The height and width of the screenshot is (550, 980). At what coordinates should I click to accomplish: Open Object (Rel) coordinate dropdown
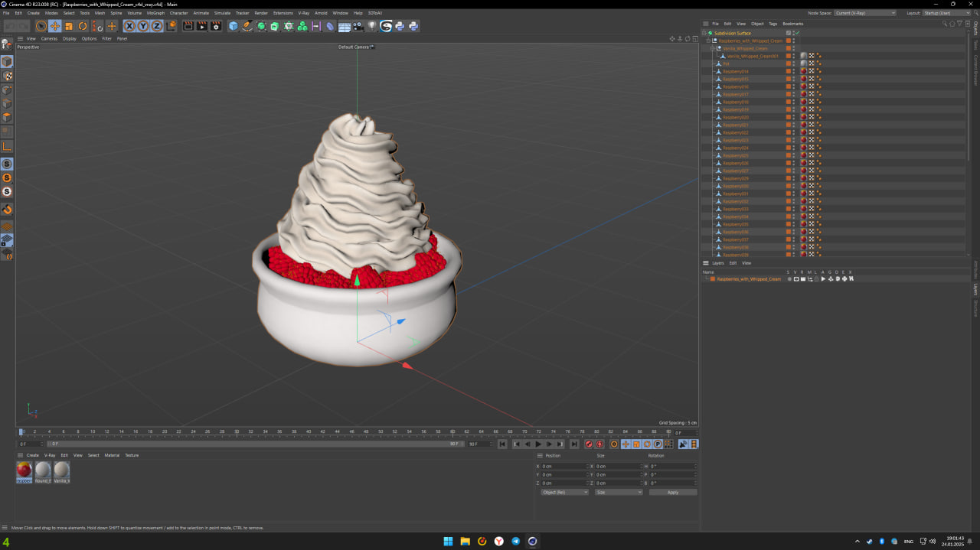click(564, 492)
